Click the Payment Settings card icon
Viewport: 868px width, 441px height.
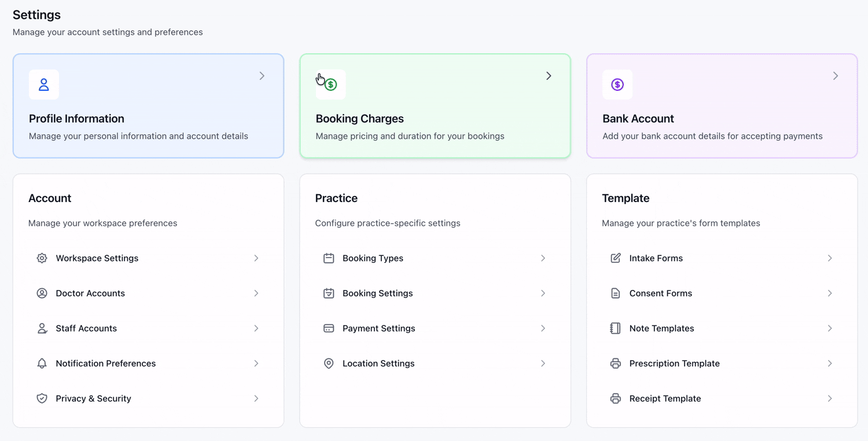tap(329, 328)
